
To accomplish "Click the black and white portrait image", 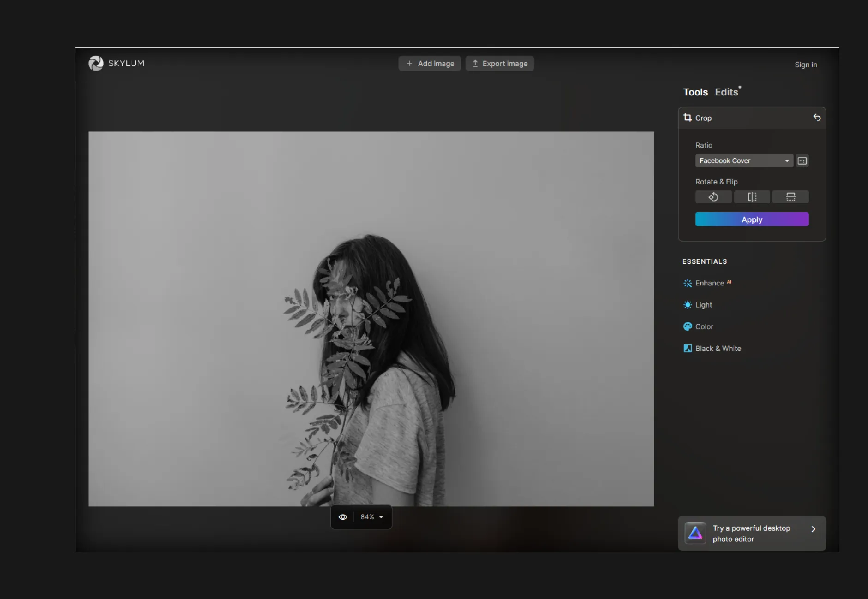I will [371, 319].
